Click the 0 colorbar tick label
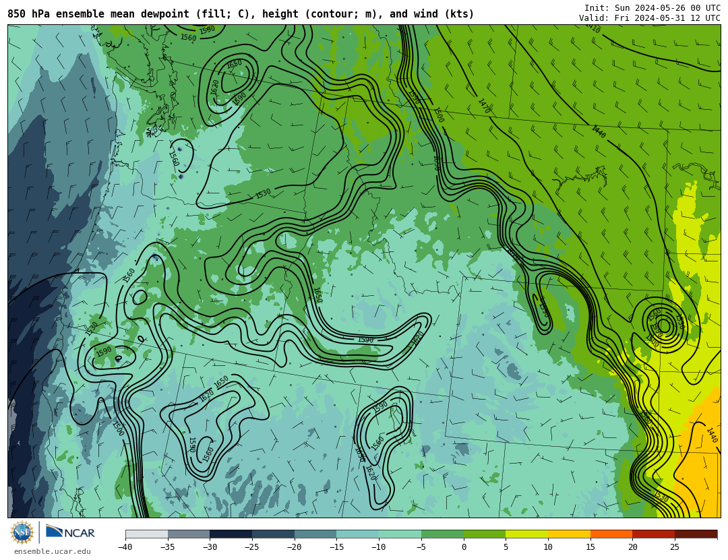The height and width of the screenshot is (560, 728). click(x=464, y=547)
